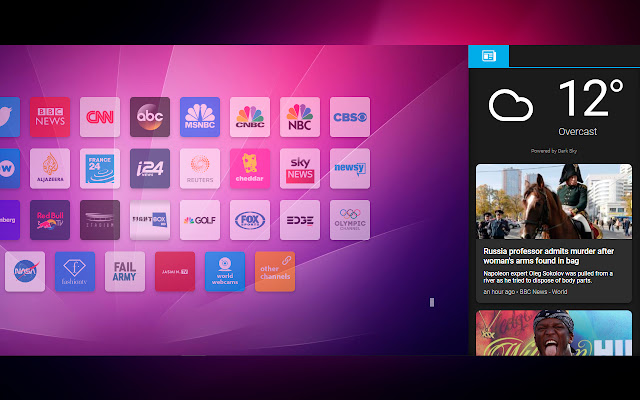The height and width of the screenshot is (400, 640).
Task: Open the horse rider news photo
Action: point(554,202)
